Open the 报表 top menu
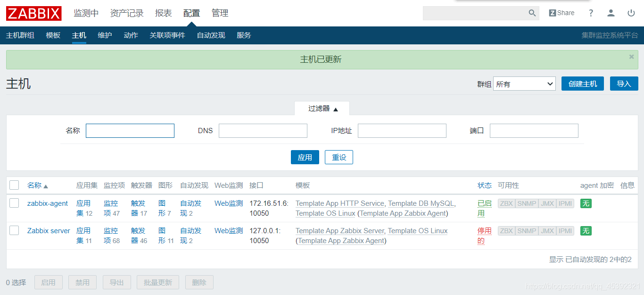 (164, 13)
